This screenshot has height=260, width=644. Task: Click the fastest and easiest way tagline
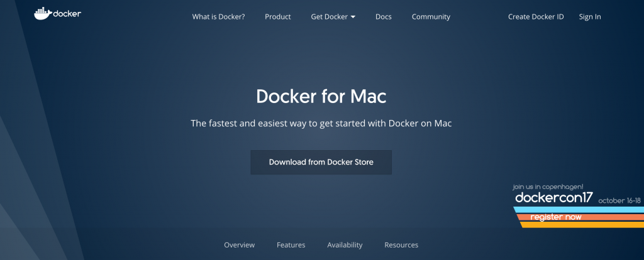(x=321, y=124)
